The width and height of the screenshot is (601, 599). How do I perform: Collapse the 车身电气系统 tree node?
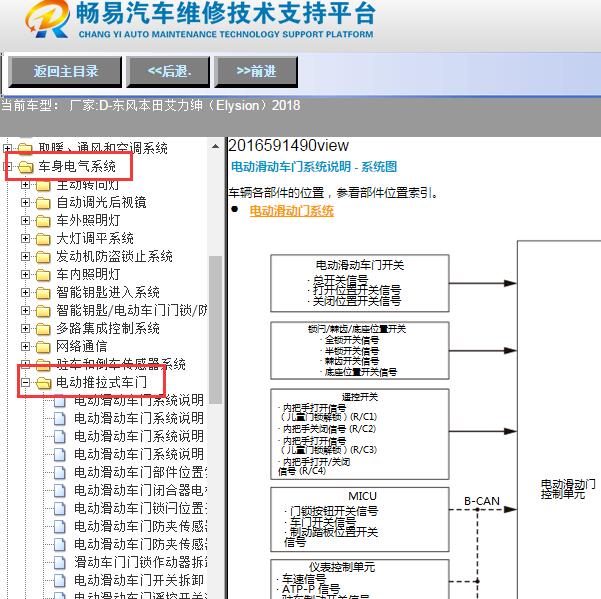click(x=7, y=166)
